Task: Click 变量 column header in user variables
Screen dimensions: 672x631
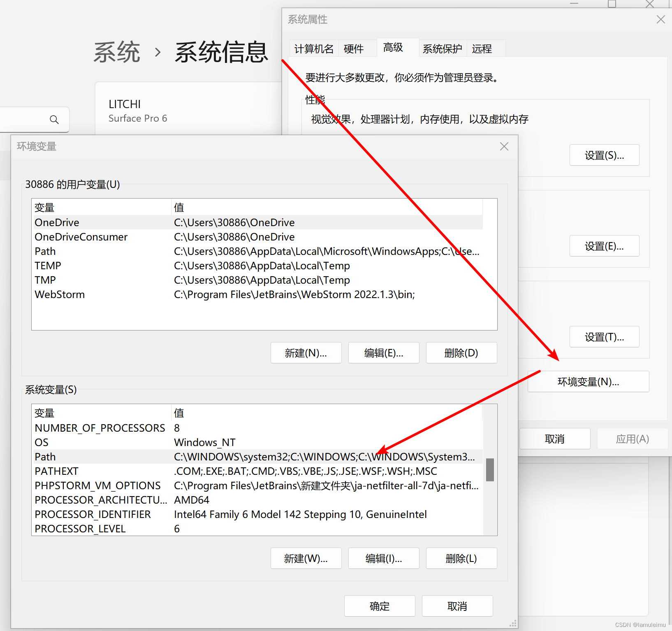Action: 102,208
